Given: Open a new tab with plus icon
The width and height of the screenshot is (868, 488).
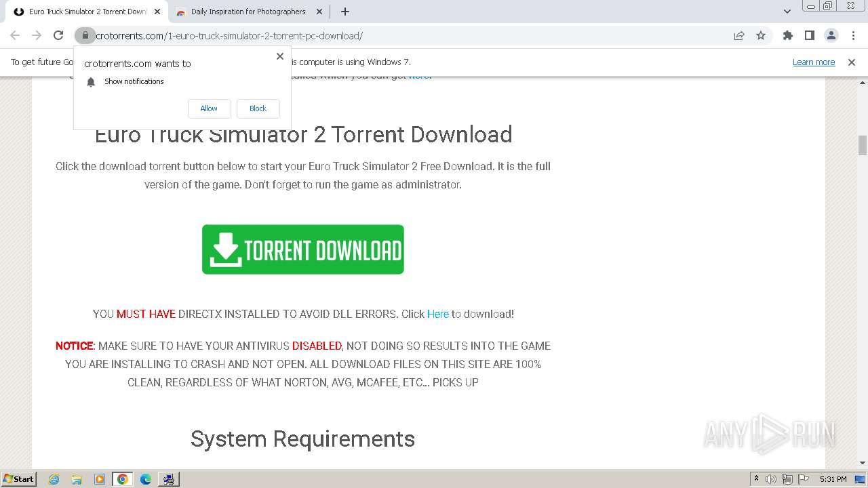Looking at the screenshot, I should coord(344,12).
